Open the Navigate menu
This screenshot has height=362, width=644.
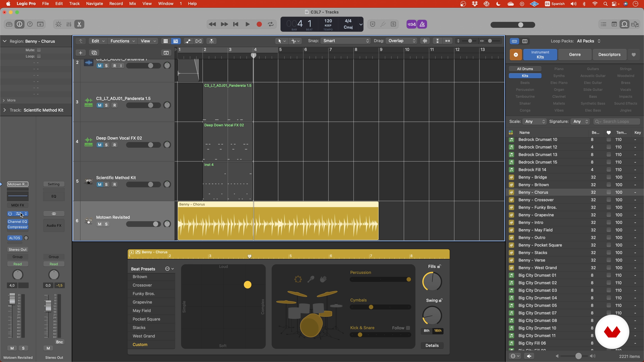tap(94, 4)
